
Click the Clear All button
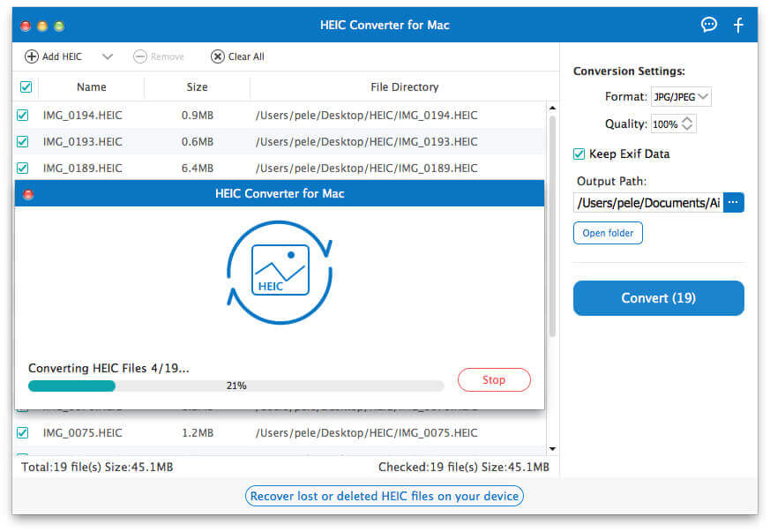237,56
